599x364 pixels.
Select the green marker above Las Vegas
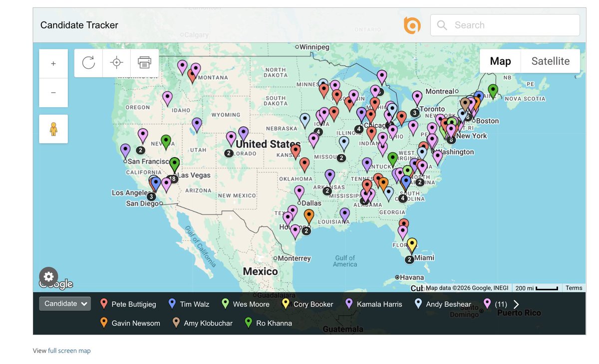(x=174, y=164)
